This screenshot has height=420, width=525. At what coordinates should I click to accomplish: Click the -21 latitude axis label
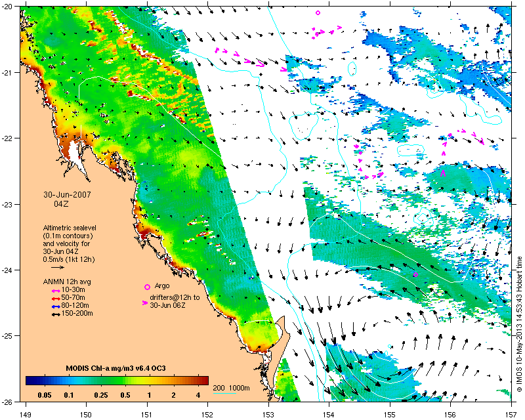(x=7, y=73)
